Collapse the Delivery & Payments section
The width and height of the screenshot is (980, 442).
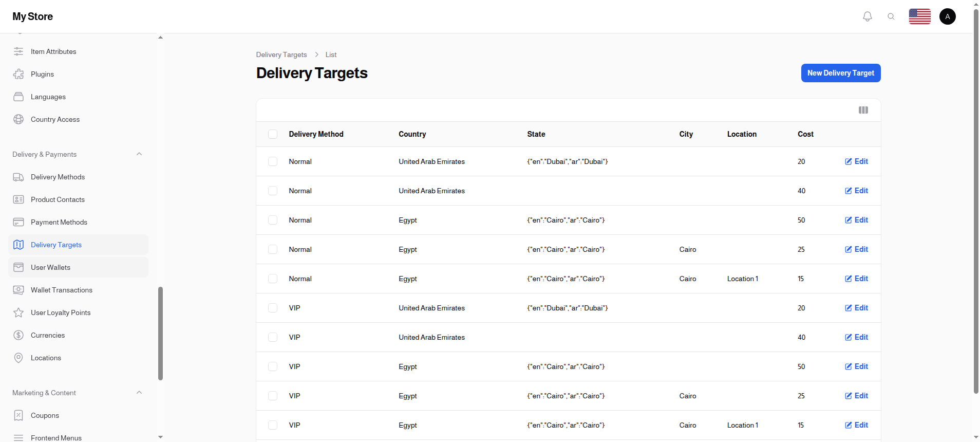(139, 154)
